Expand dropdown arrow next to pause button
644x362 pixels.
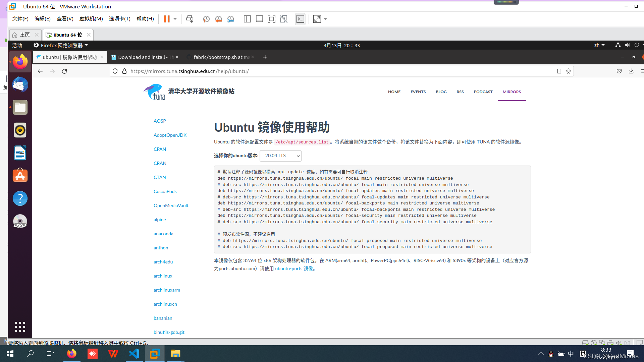tap(175, 19)
